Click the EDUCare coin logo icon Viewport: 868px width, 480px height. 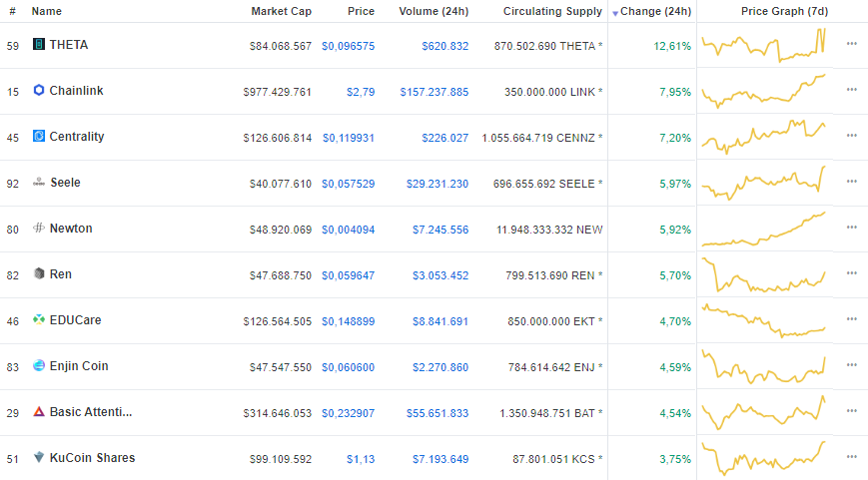(x=39, y=319)
